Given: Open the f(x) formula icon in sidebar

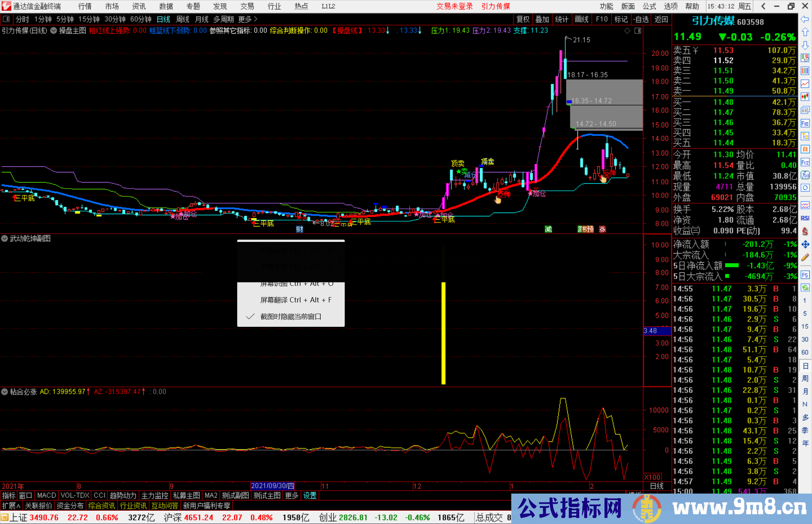Looking at the screenshot, I should [x=805, y=175].
